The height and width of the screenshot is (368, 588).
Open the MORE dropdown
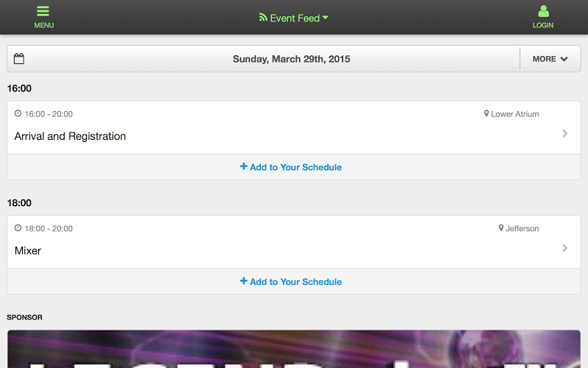pos(550,59)
